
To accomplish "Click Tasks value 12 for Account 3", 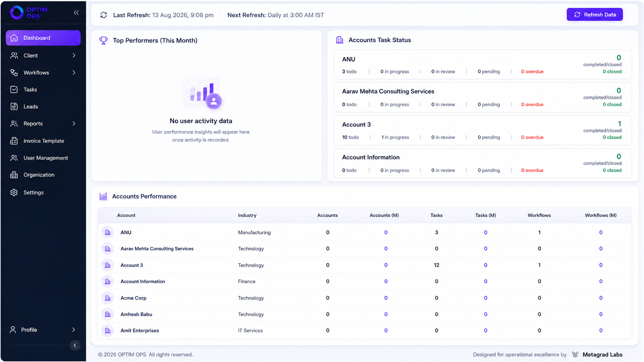I will pos(436,265).
